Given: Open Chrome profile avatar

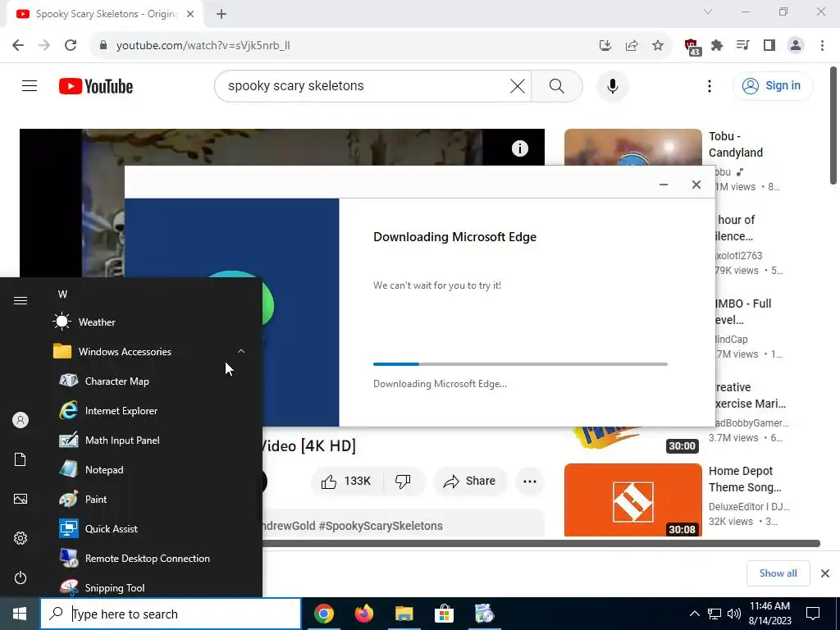Looking at the screenshot, I should pyautogui.click(x=796, y=46).
